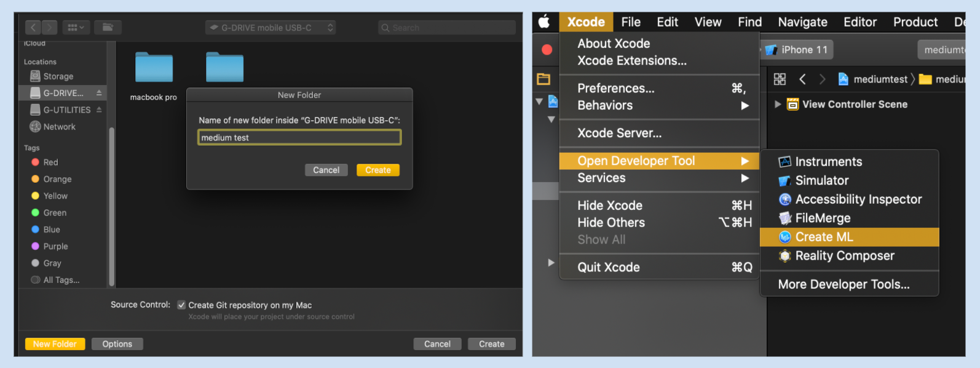Screen dimensions: 980x368
Task: Click the Search field in save dialog
Action: 447,28
